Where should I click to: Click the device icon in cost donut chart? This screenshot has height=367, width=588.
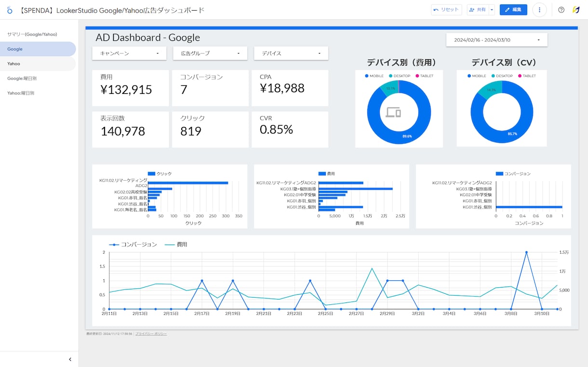pyautogui.click(x=393, y=113)
